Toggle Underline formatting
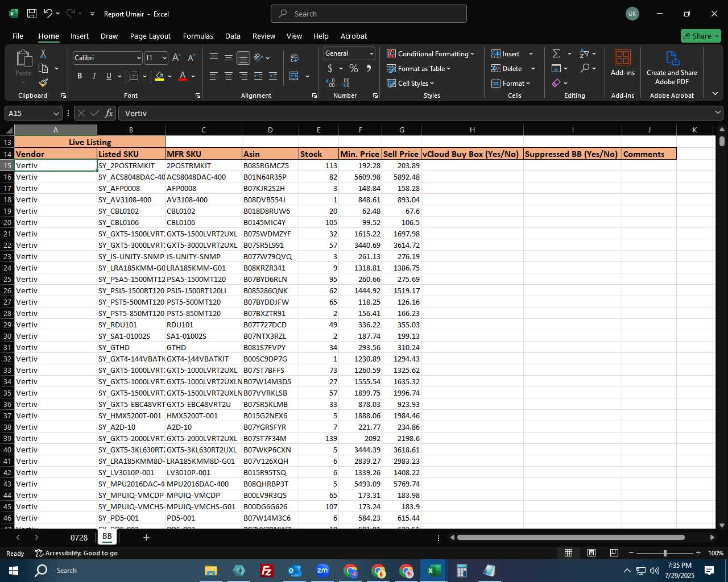This screenshot has height=582, width=728. coord(109,76)
